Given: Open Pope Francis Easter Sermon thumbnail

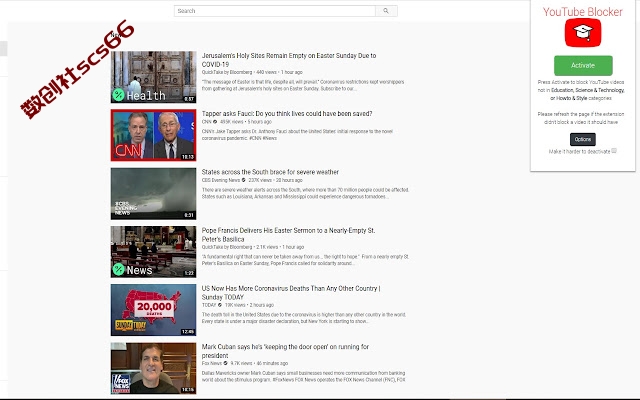Looking at the screenshot, I should point(153,252).
